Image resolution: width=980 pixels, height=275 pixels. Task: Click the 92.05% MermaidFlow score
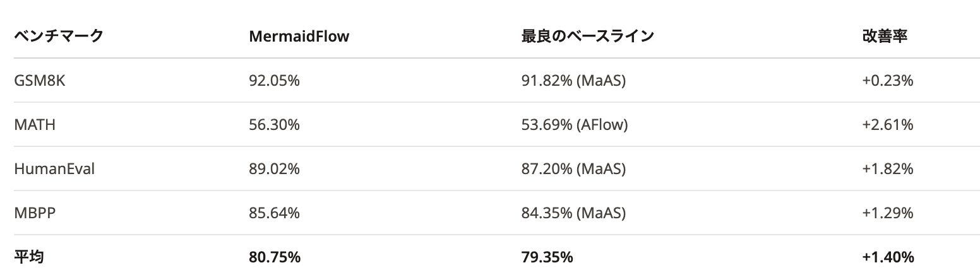click(x=274, y=80)
